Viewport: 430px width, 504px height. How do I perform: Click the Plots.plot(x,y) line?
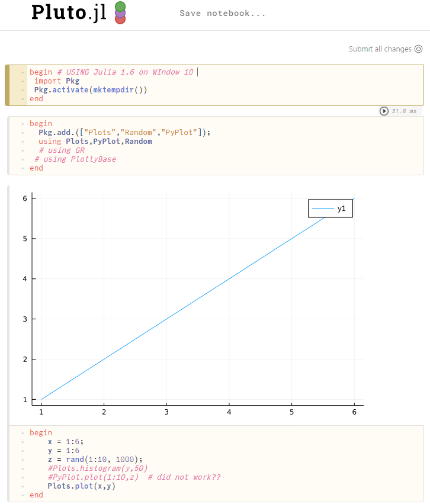[81, 486]
